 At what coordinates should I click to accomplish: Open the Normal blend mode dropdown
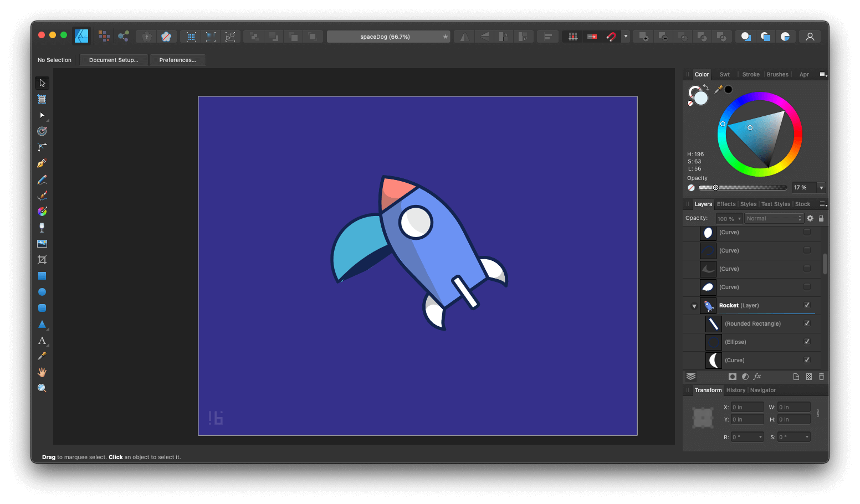[x=774, y=218]
